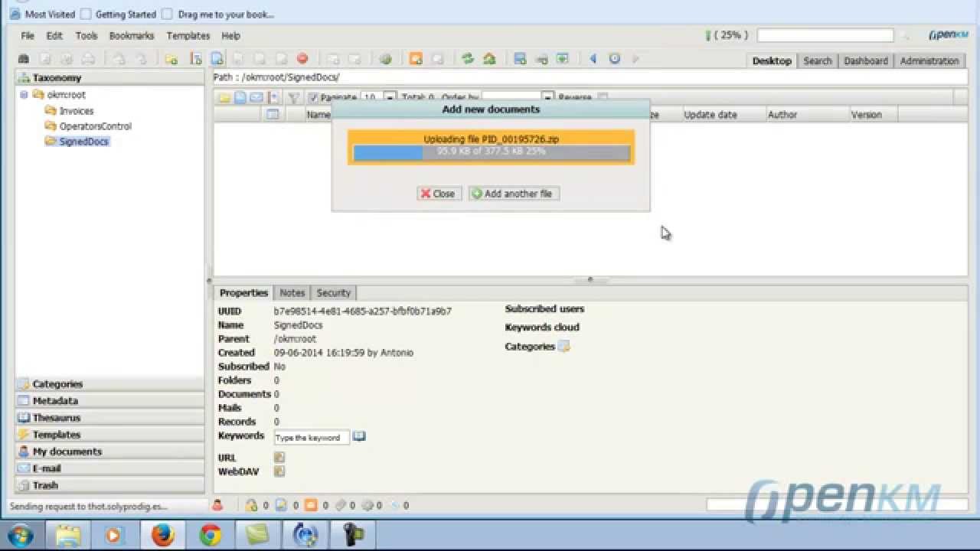This screenshot has width=980, height=551.
Task: Click Add another file button
Action: coord(514,194)
